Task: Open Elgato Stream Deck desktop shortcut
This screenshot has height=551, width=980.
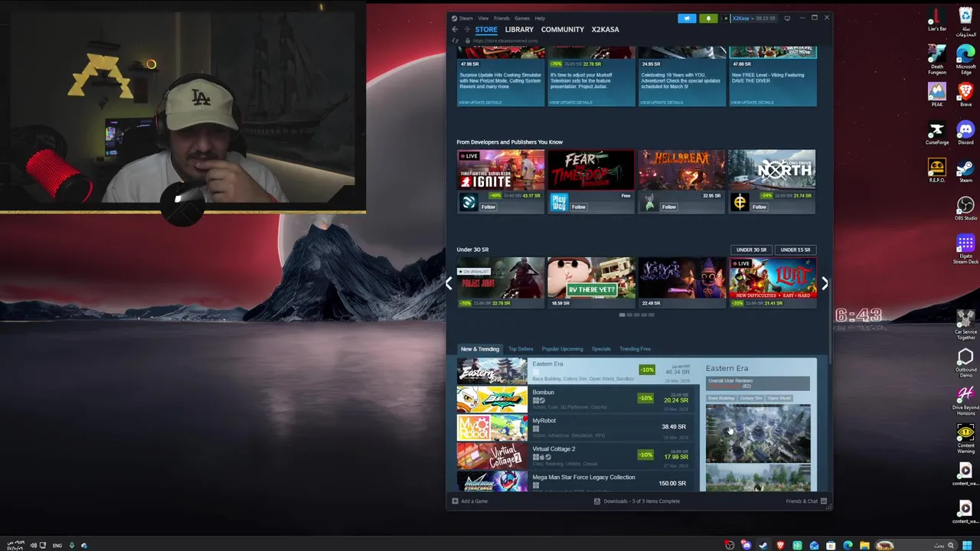Action: [965, 249]
